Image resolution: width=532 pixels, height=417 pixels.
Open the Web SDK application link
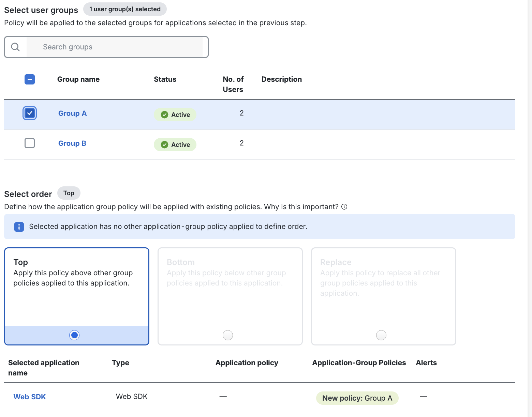pyautogui.click(x=30, y=397)
